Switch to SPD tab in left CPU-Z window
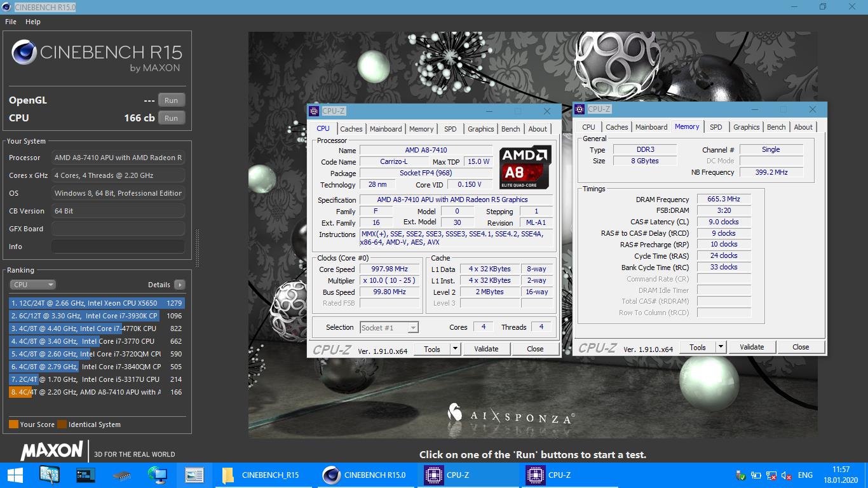 coord(451,129)
